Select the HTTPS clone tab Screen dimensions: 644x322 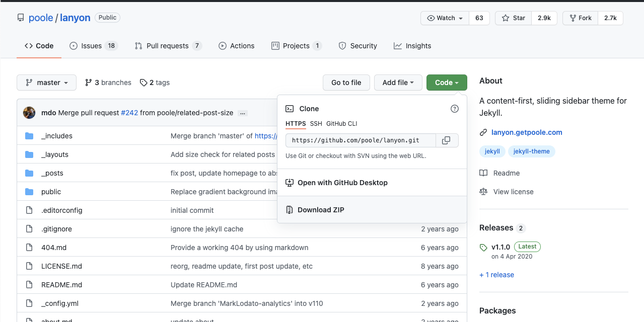296,124
